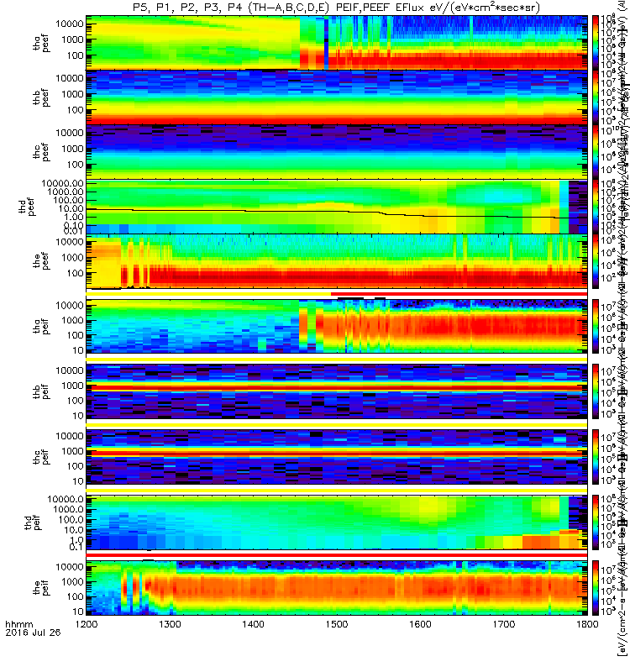The image size is (630, 672).
Task: Select the 'thd peef' panel label
Action: (x=26, y=207)
